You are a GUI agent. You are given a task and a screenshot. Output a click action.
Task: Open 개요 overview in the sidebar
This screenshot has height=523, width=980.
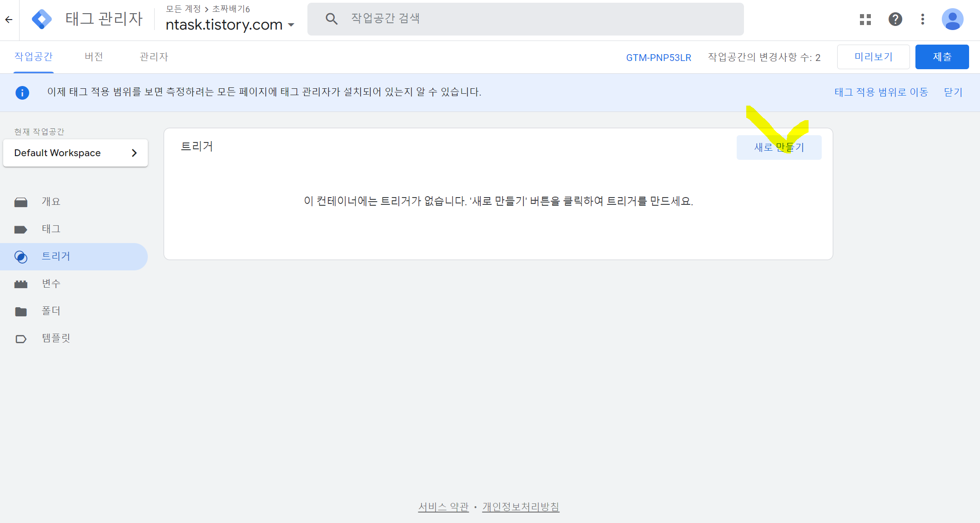coord(51,202)
